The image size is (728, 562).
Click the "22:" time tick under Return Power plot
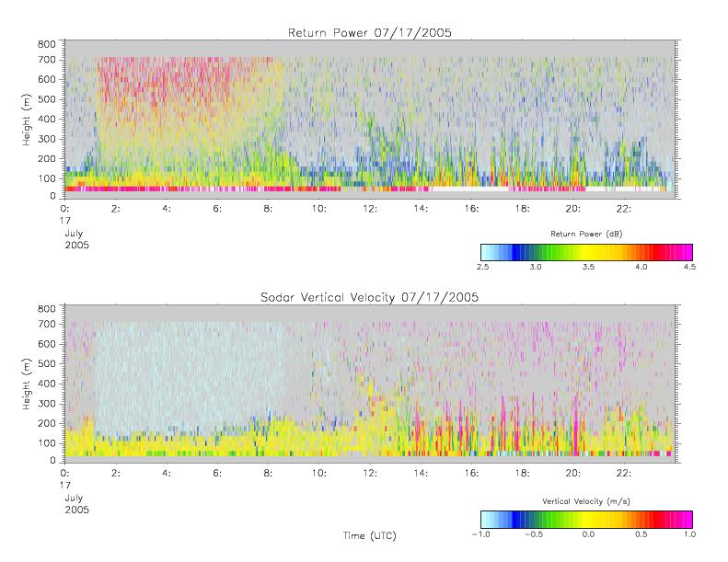(x=624, y=209)
